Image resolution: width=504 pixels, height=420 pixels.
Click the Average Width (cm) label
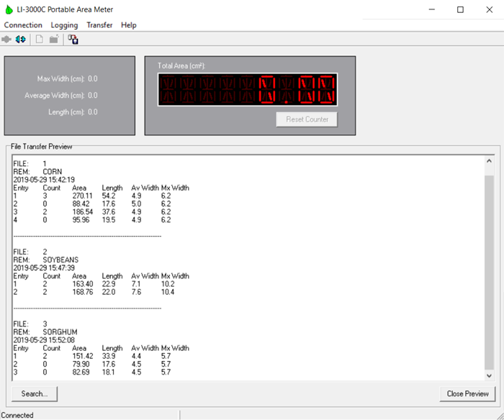[x=54, y=96]
